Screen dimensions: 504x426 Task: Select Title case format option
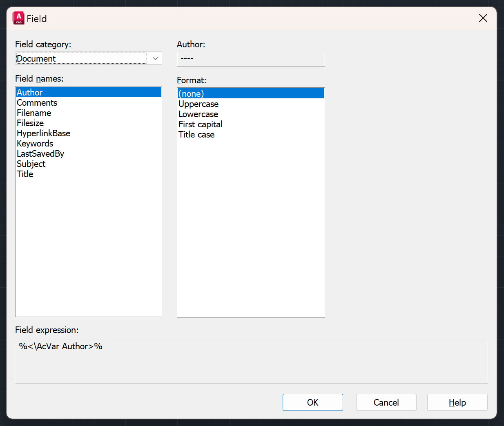click(x=196, y=134)
